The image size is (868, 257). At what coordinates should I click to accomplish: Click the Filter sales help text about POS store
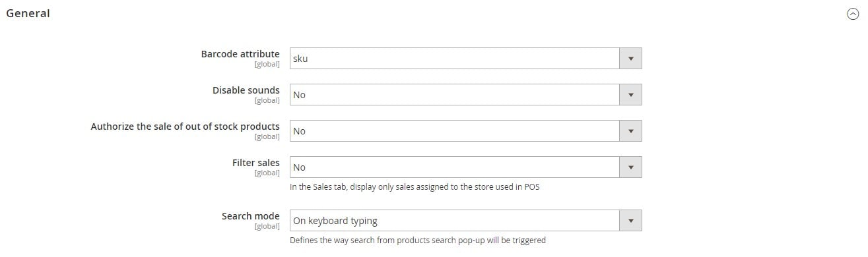[415, 187]
